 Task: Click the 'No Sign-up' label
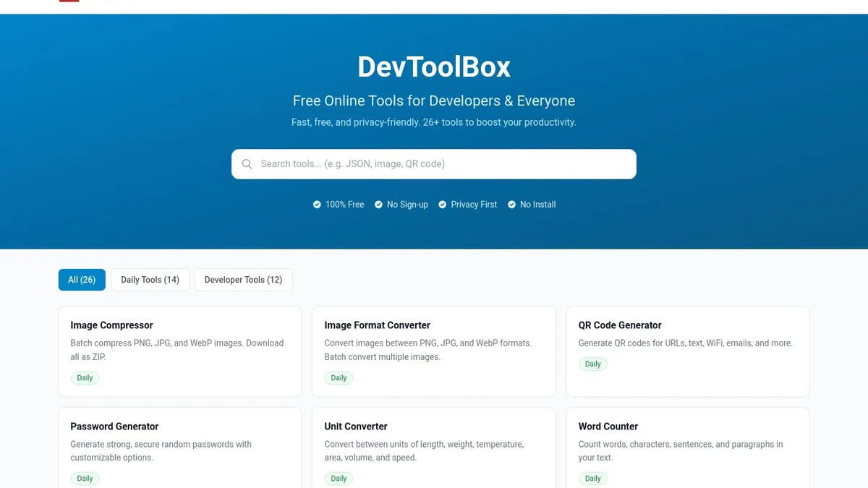407,205
